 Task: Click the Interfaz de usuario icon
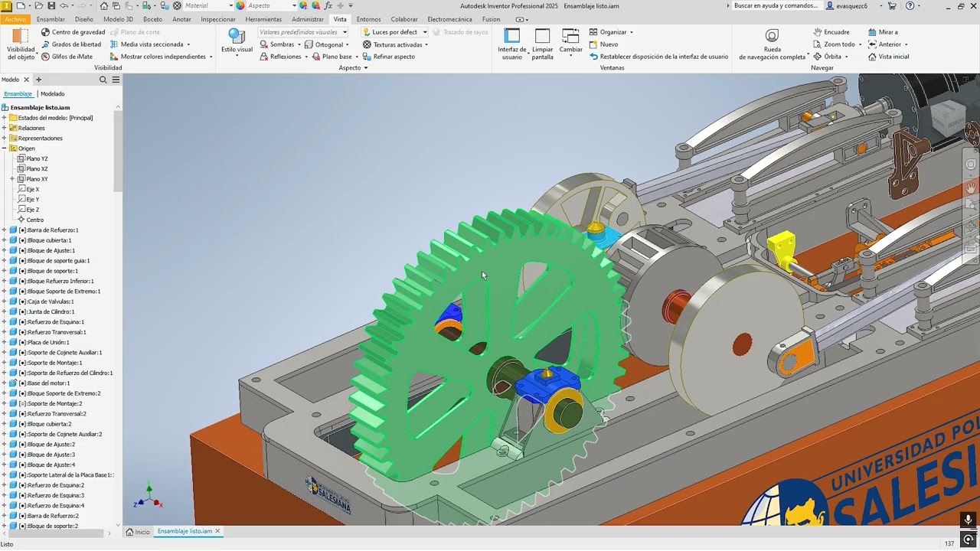512,36
